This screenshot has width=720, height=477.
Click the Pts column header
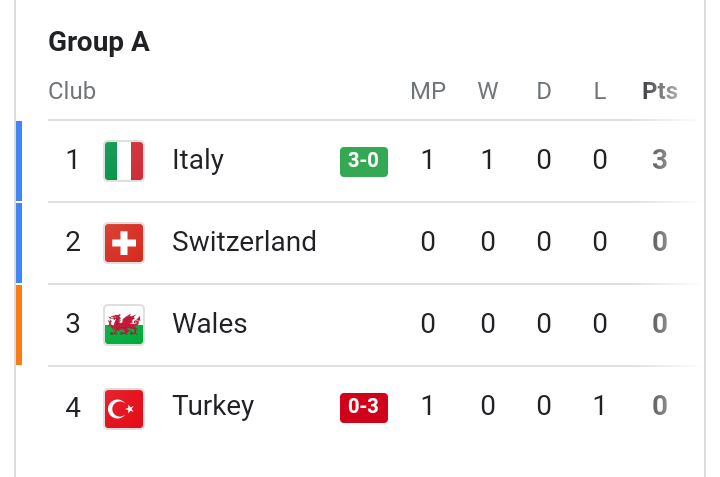click(x=660, y=91)
